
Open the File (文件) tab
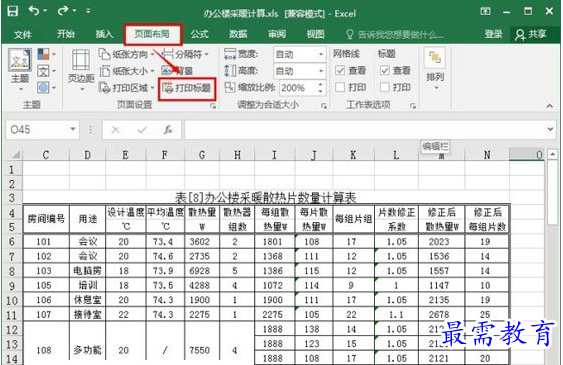[23, 34]
